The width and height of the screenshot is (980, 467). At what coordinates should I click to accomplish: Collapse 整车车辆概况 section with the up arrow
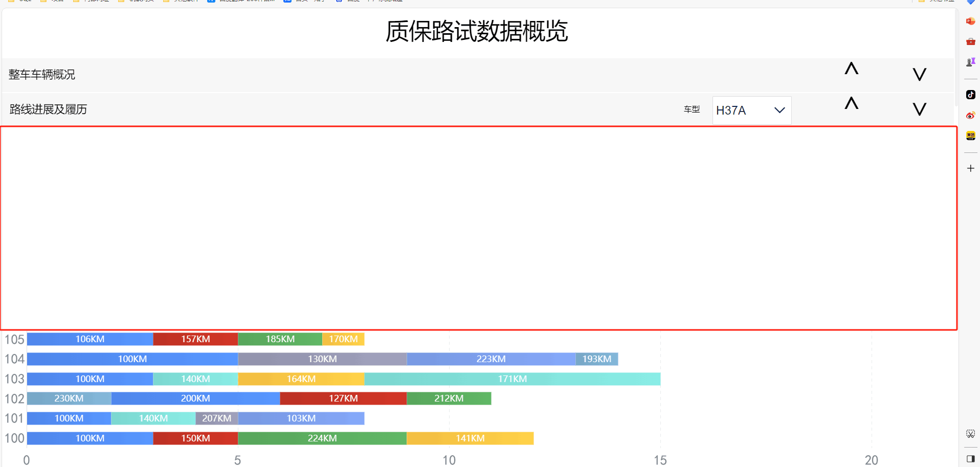coord(851,69)
